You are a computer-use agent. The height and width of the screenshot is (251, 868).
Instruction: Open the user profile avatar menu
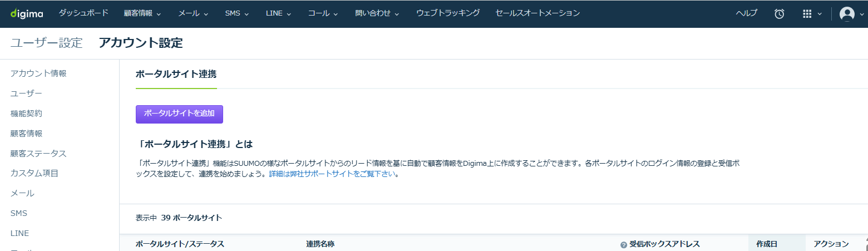pyautogui.click(x=847, y=14)
